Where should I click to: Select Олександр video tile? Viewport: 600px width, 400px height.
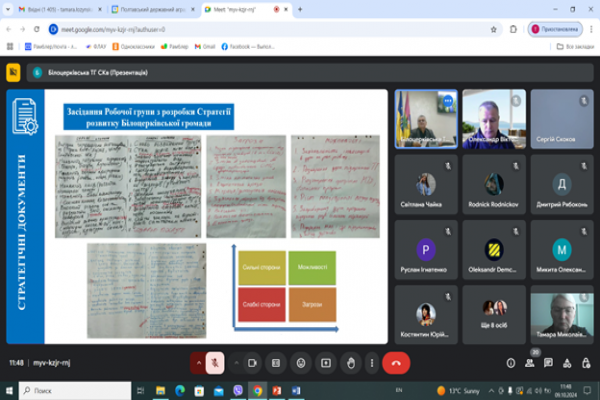(x=494, y=119)
